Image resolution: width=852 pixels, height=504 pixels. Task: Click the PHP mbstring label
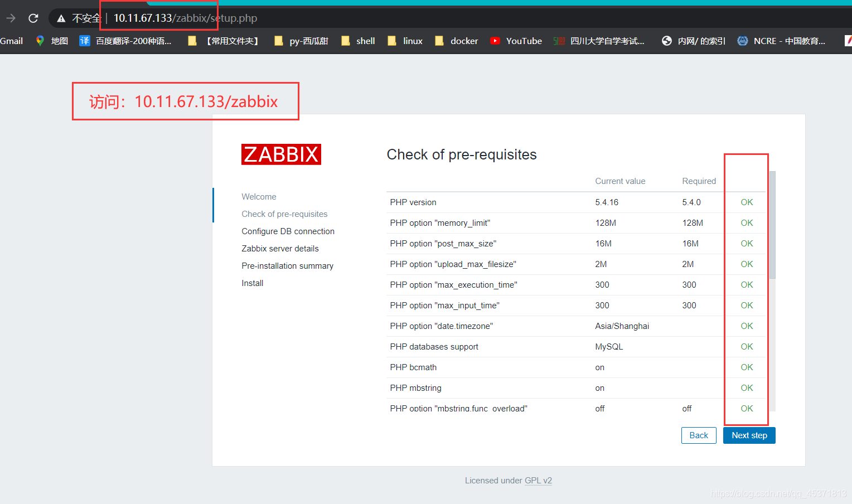415,388
